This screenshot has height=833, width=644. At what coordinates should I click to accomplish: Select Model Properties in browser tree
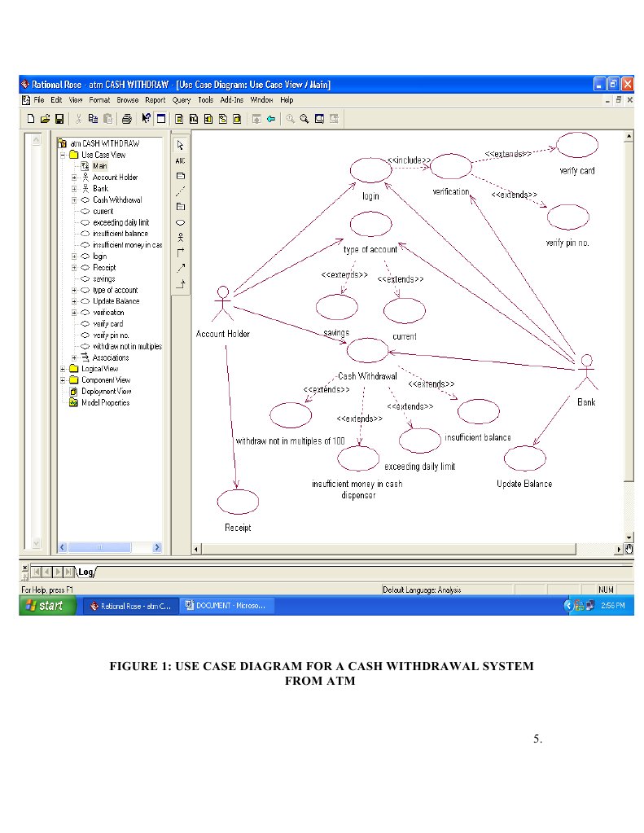[x=105, y=403]
